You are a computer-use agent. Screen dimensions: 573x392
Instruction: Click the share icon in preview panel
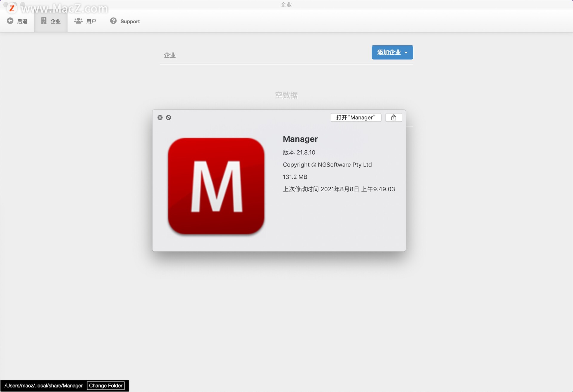pos(394,118)
